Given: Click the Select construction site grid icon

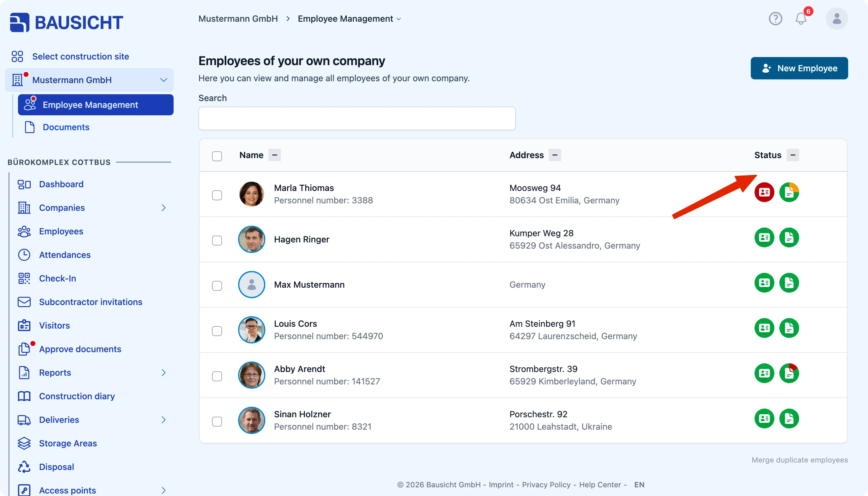Looking at the screenshot, I should (17, 56).
